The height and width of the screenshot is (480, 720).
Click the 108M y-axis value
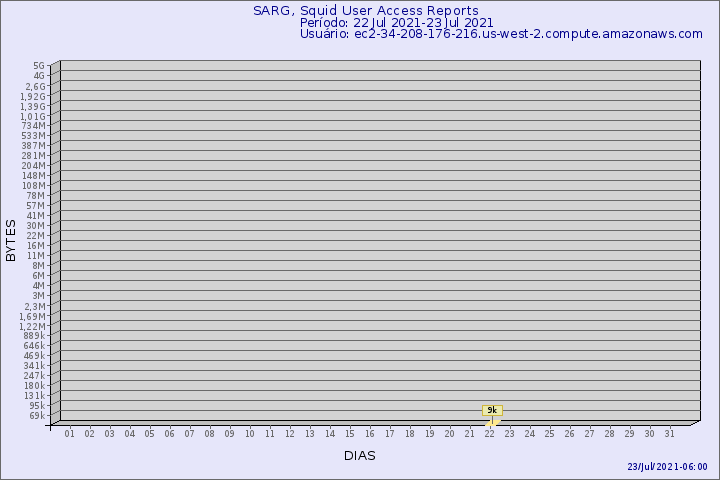tap(34, 186)
